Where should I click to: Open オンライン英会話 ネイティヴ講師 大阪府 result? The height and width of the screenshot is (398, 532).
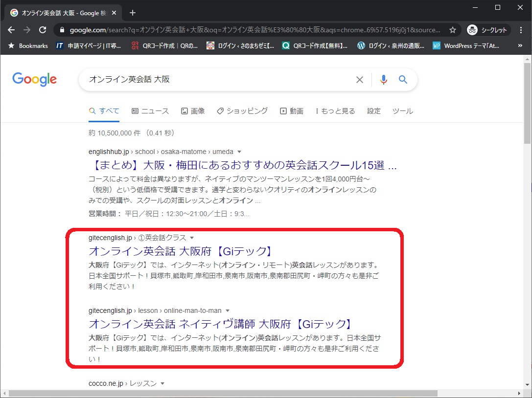(x=221, y=324)
